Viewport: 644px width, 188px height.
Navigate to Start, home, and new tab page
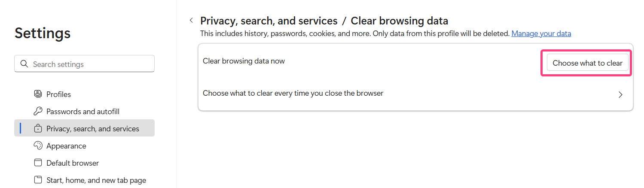[x=96, y=180]
